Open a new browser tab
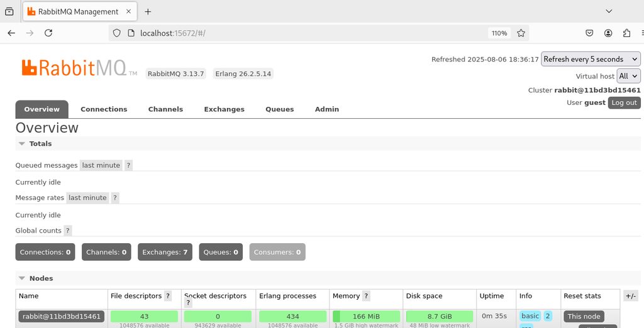The height and width of the screenshot is (328, 644). point(148,12)
